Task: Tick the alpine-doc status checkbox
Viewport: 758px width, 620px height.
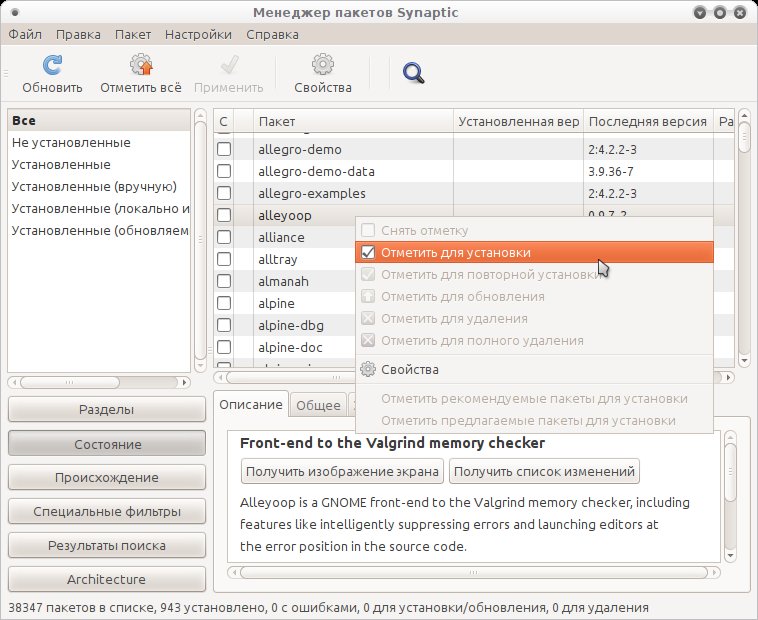Action: tap(224, 347)
